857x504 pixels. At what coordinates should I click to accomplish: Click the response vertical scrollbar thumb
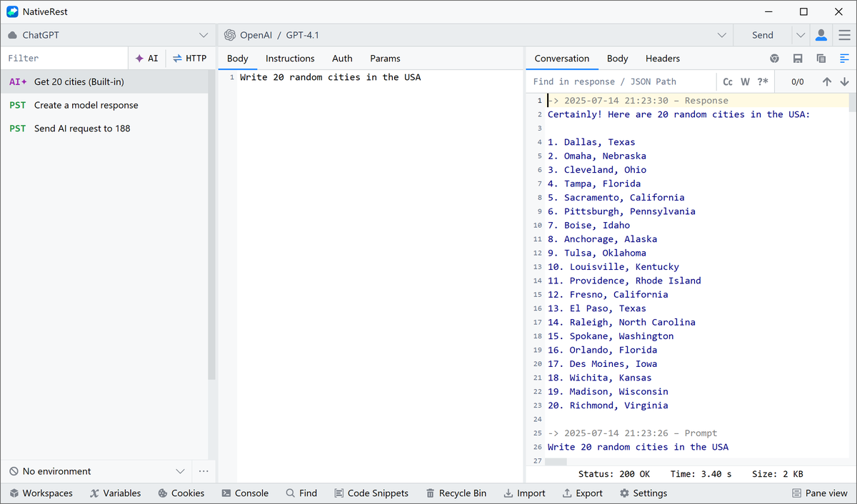pyautogui.click(x=853, y=102)
